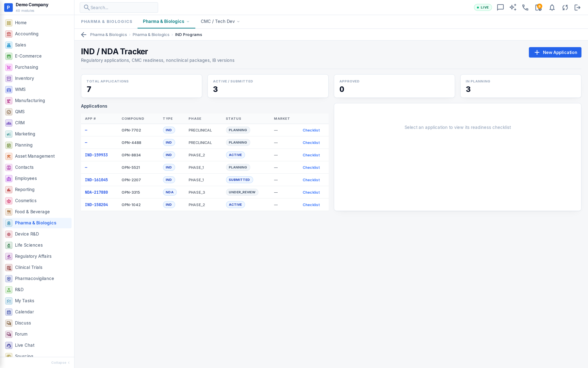Open the Life Sciences module
The height and width of the screenshot is (368, 588).
pos(37,245)
